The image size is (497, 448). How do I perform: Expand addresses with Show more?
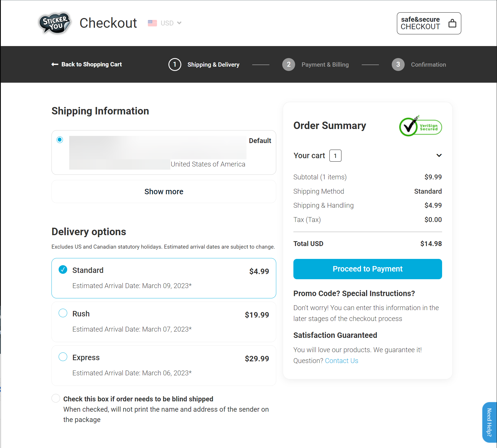164,192
